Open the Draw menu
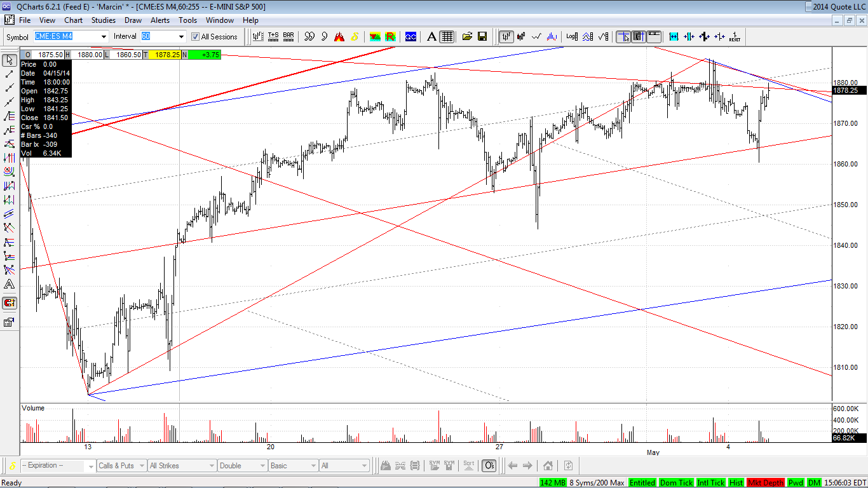This screenshot has height=488, width=868. click(133, 20)
